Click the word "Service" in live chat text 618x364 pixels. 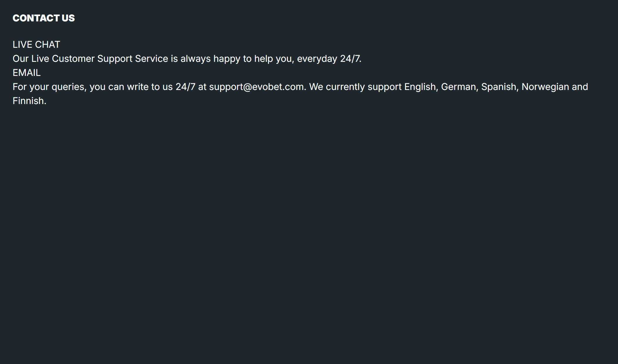151,59
